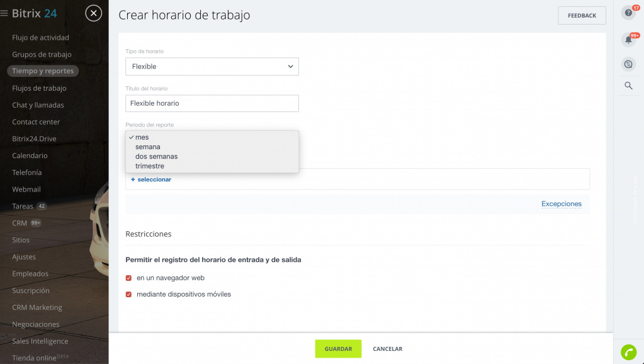Image resolution: width=644 pixels, height=364 pixels.
Task: Click the Bitrix 24 logo
Action: coord(34,13)
